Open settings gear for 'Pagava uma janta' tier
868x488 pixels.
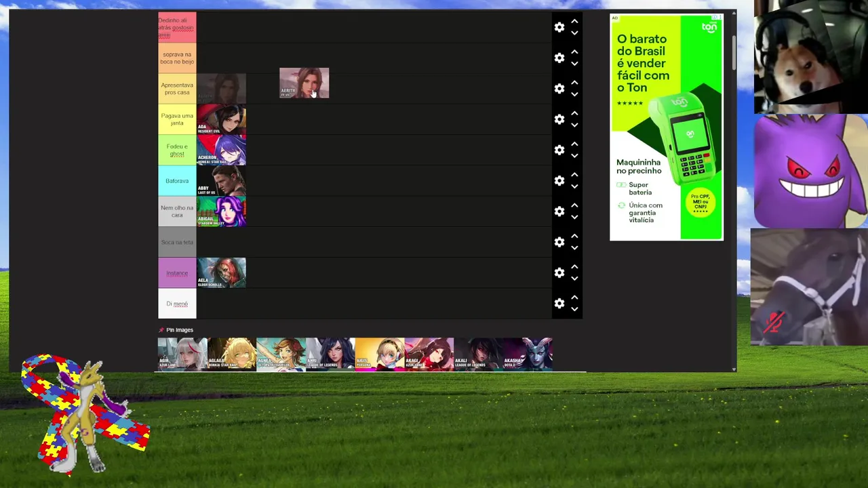coord(559,119)
